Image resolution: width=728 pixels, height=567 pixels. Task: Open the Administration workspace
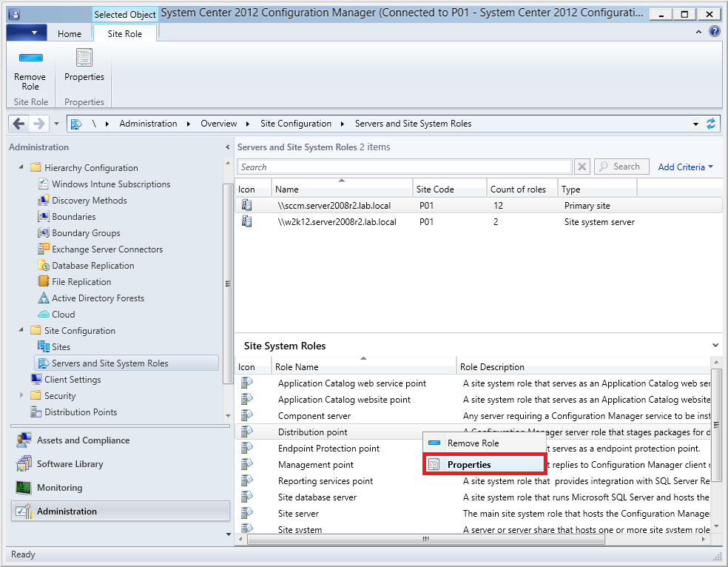coord(121,511)
